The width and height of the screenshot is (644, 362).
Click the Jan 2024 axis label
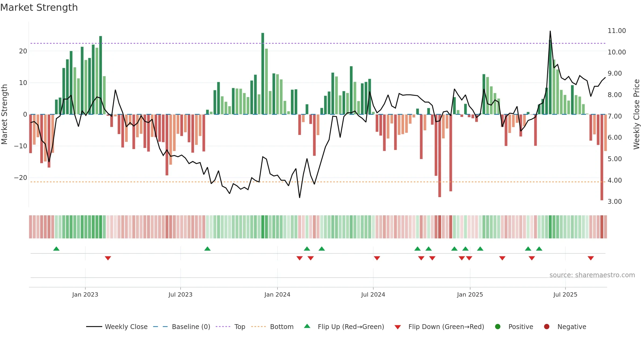277,294
